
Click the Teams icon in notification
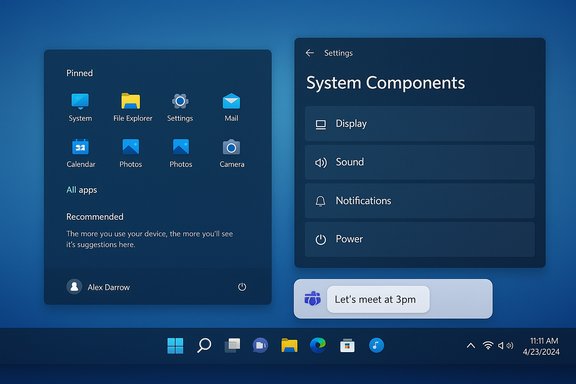pos(313,299)
